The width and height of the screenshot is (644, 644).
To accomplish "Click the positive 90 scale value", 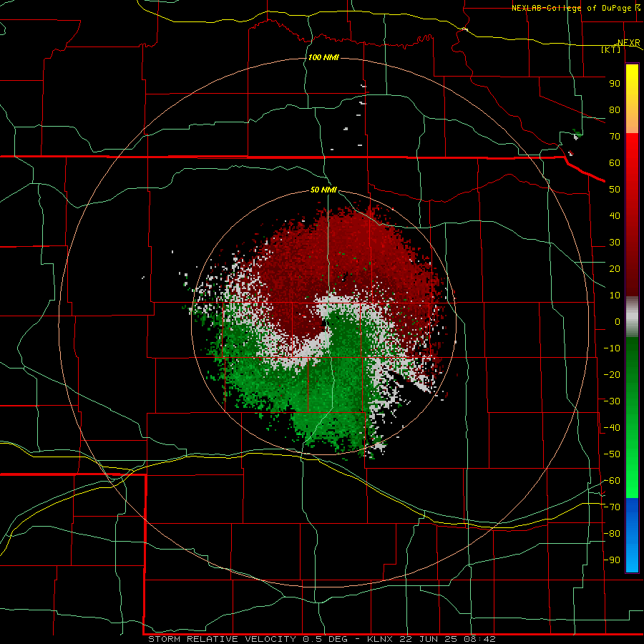I will pyautogui.click(x=615, y=84).
